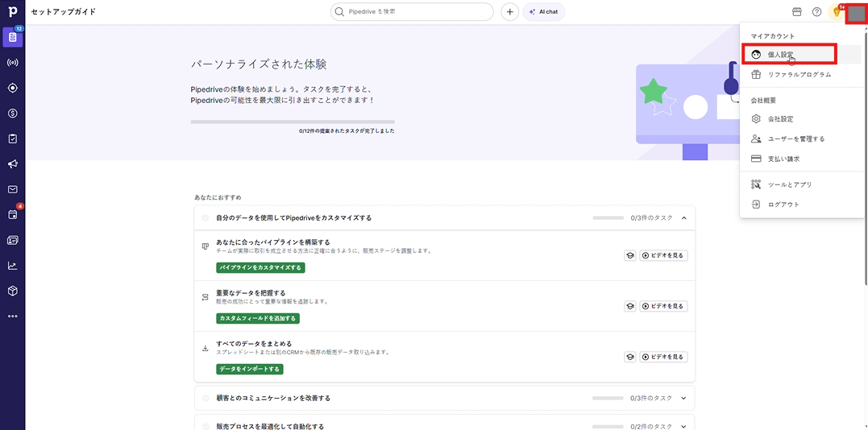Screen dimensions: 868x430
Task: Open academy icon for すべてのデータをまとめる
Action: [x=630, y=357]
